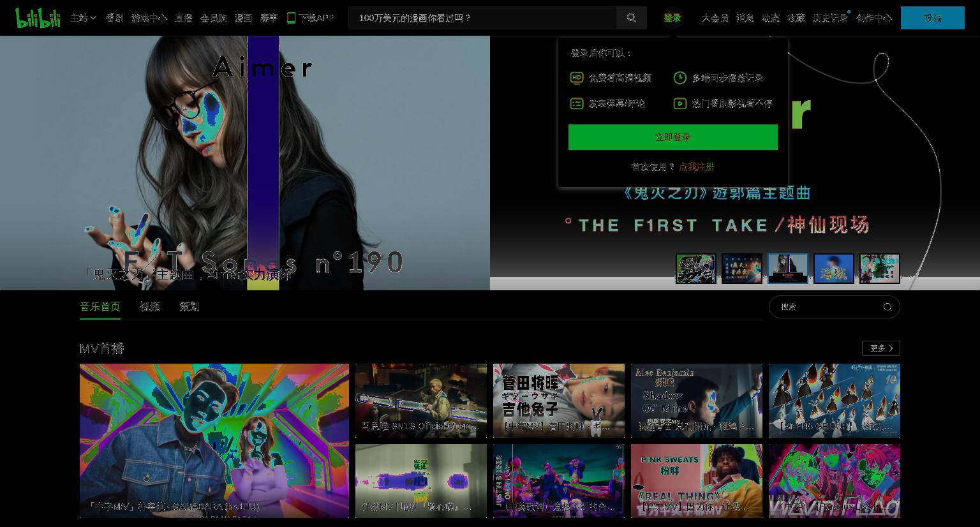Open 大会员 in the header
The image size is (980, 527).
point(715,18)
